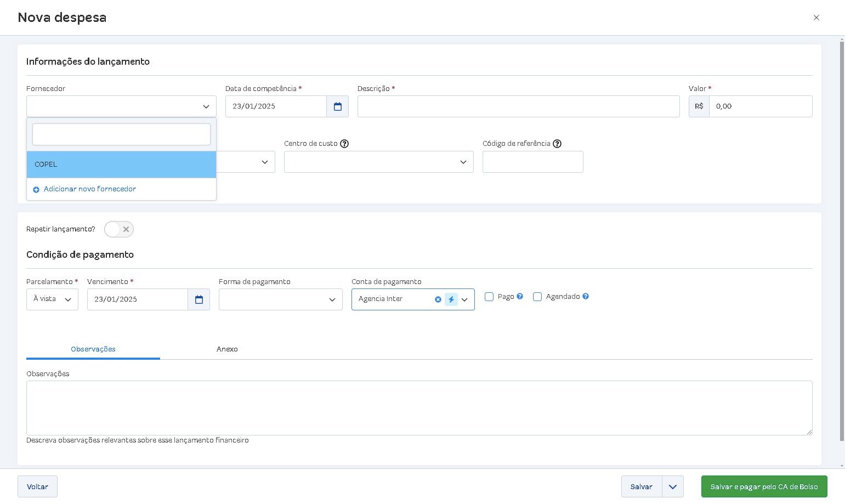This screenshot has height=504, width=845.
Task: Open the Data de competência calendar picker
Action: (338, 106)
